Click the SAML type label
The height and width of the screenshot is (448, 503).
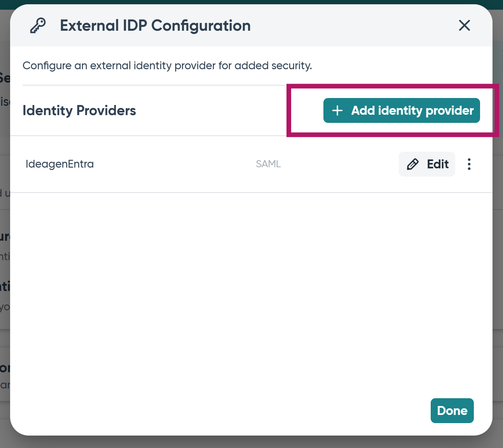point(268,164)
